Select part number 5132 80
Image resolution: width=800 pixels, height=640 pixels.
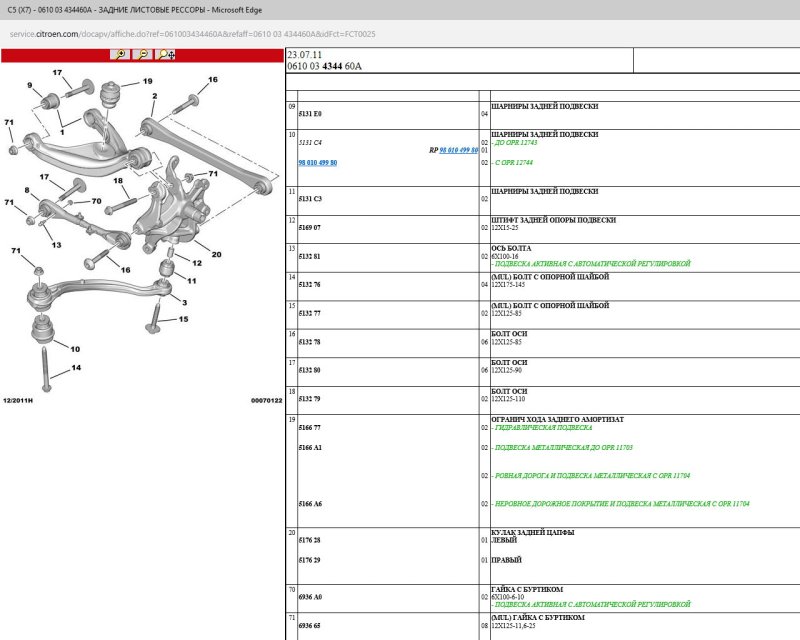tap(310, 370)
